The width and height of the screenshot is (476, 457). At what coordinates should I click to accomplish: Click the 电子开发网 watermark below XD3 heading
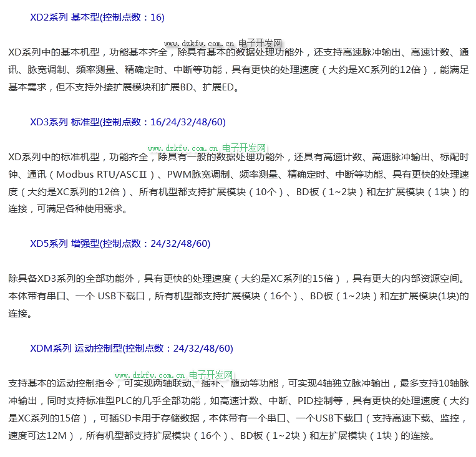(244, 147)
